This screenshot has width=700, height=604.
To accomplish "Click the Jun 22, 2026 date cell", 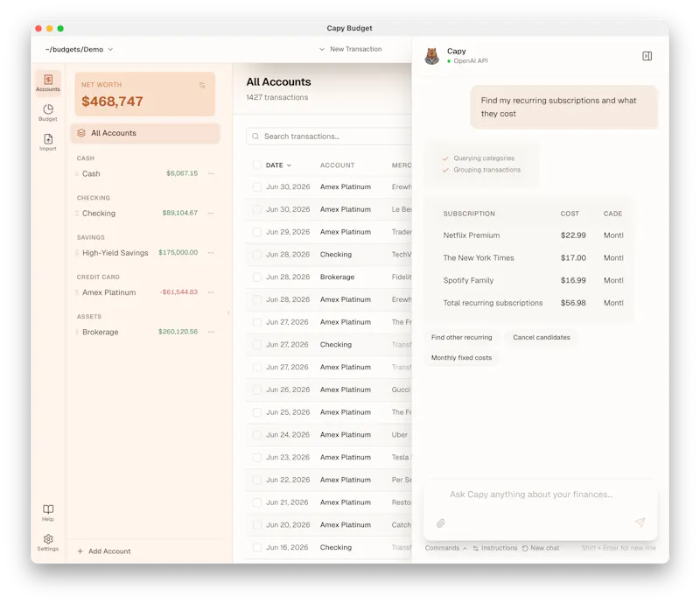I will (288, 480).
